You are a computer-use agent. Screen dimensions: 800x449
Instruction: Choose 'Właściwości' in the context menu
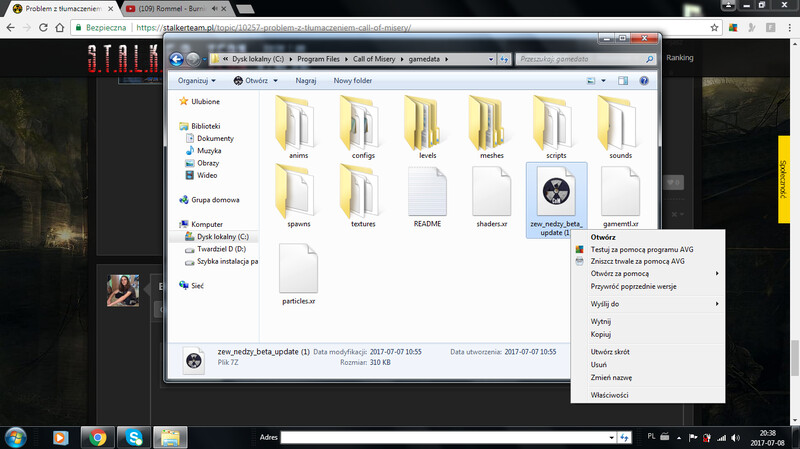pos(609,395)
